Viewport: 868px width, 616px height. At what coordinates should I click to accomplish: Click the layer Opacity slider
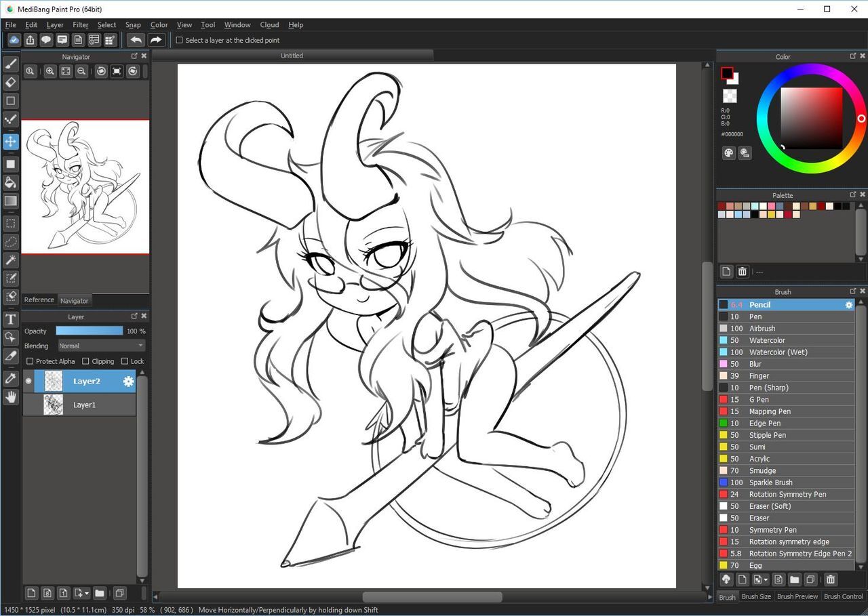(x=89, y=331)
